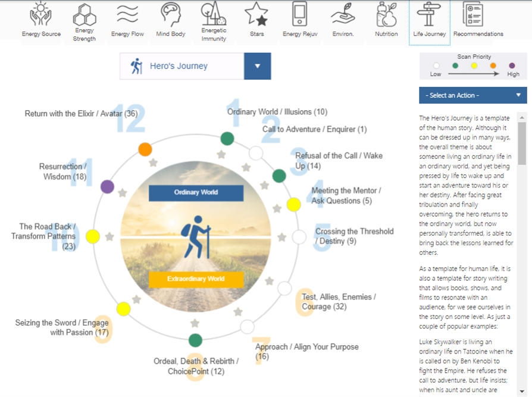Click the star beside Test, Allies white dot
The width and height of the screenshot is (532, 397).
[x=270, y=281]
